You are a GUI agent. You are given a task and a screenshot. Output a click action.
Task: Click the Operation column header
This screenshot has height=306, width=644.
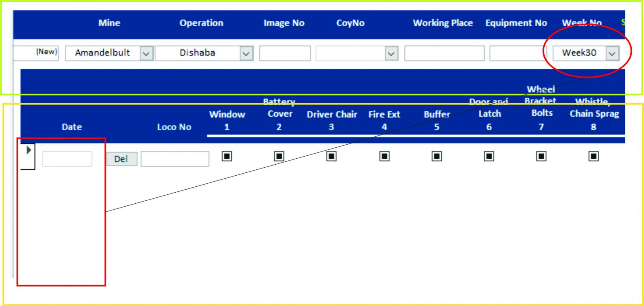[x=202, y=23]
